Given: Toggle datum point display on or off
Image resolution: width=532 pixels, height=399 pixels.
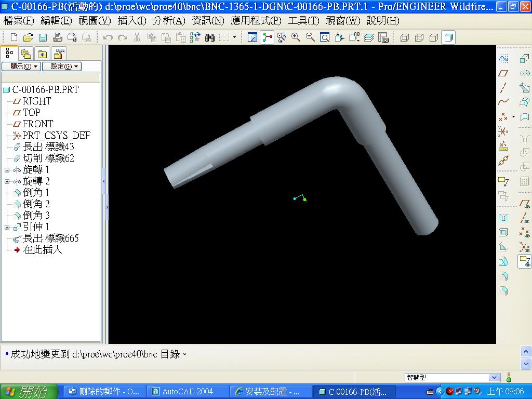Looking at the screenshot, I should pos(525,232).
